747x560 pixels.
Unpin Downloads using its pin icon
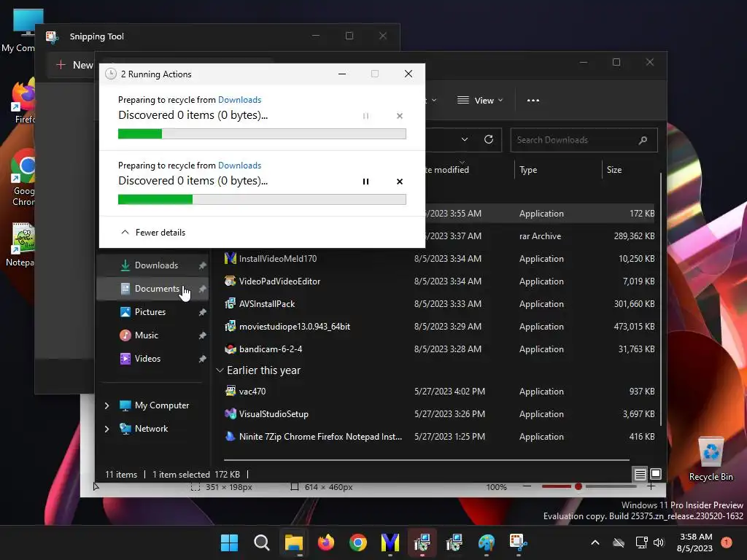[x=203, y=265]
